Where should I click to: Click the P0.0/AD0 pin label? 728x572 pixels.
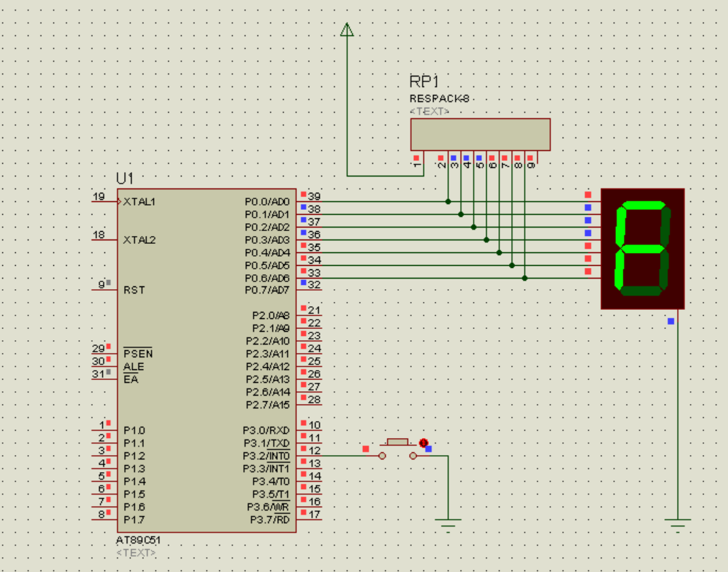click(x=267, y=202)
